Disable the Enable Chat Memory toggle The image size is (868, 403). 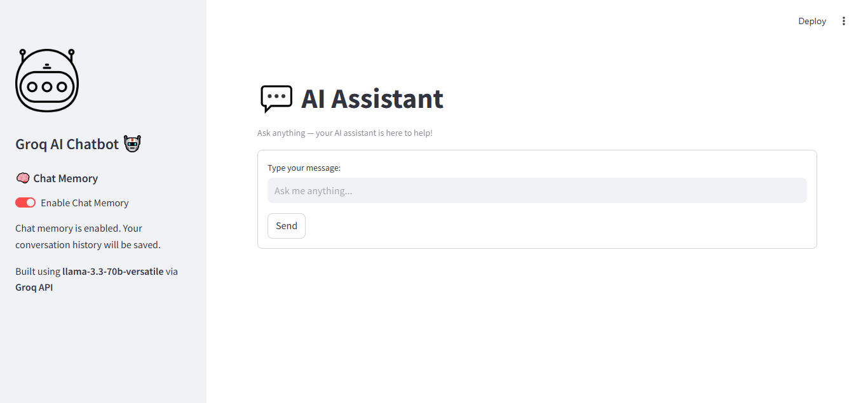click(25, 202)
